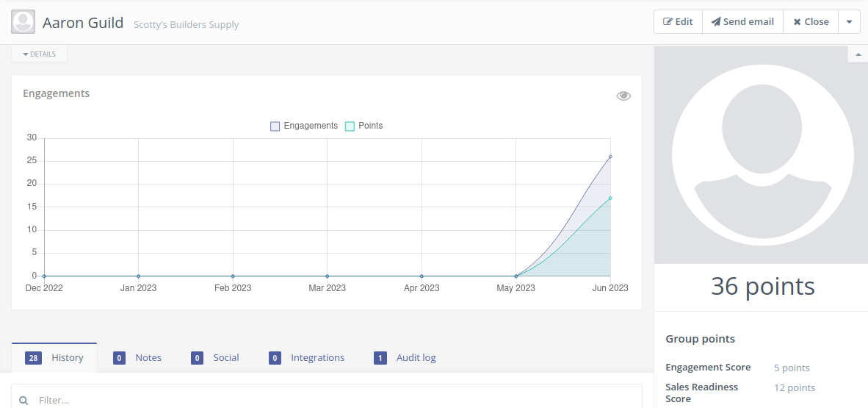Image resolution: width=868 pixels, height=408 pixels.
Task: Click the magnifier icon in filter box
Action: 24,401
